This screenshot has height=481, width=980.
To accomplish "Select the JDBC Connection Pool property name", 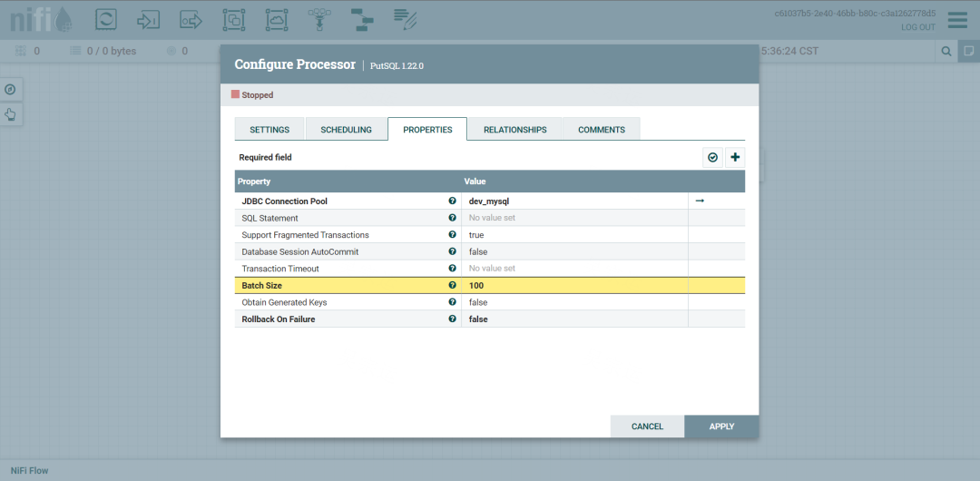I will click(x=284, y=201).
